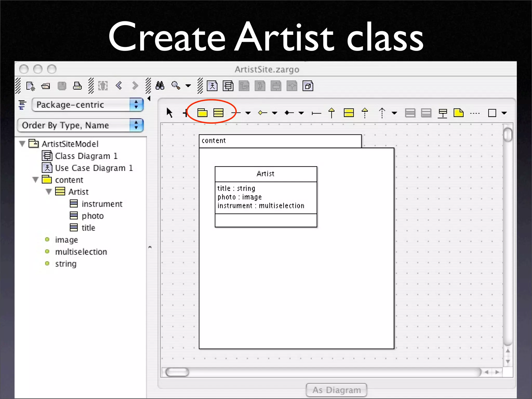Screen dimensions: 532x399
Task: Click the As Diagram tab
Action: click(x=336, y=390)
